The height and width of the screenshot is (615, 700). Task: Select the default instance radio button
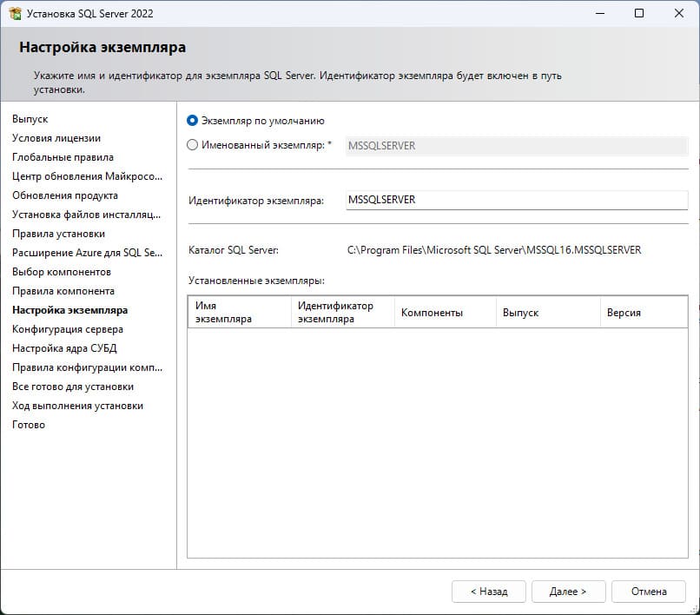point(193,121)
